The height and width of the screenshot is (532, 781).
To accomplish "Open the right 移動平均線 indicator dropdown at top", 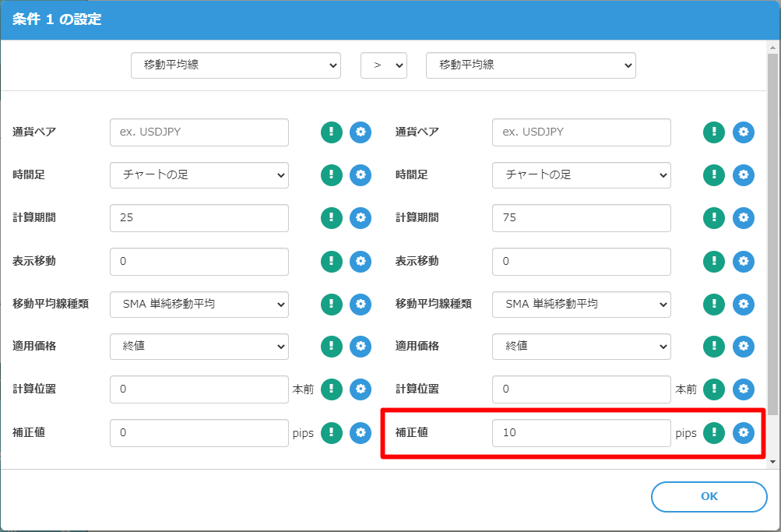I will [x=531, y=65].
